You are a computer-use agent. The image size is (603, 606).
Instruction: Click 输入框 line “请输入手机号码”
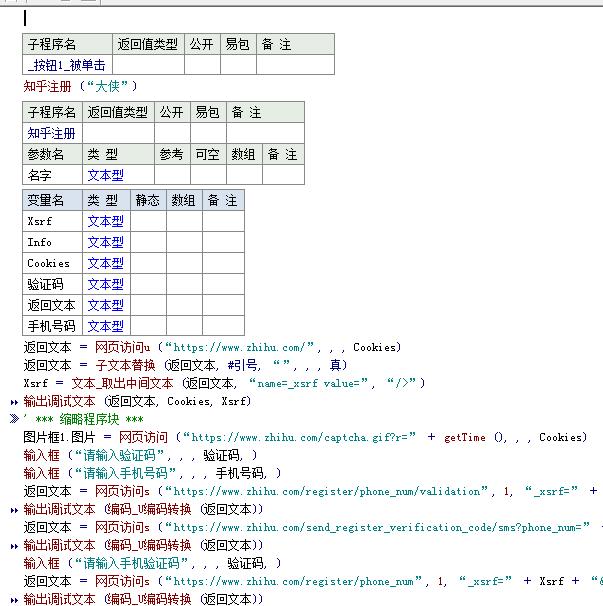pyautogui.click(x=152, y=473)
